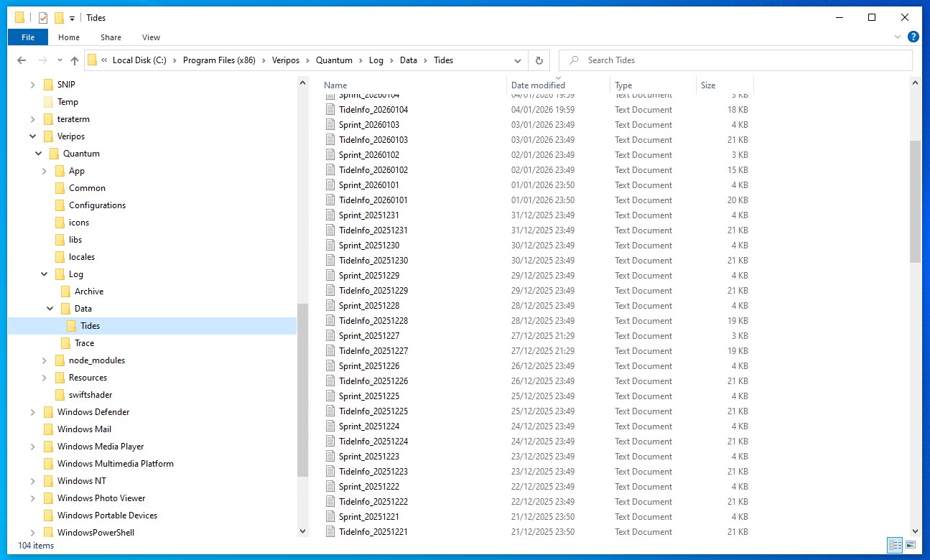The height and width of the screenshot is (560, 930).
Task: Collapse the Veripos tree node
Action: coord(33,136)
